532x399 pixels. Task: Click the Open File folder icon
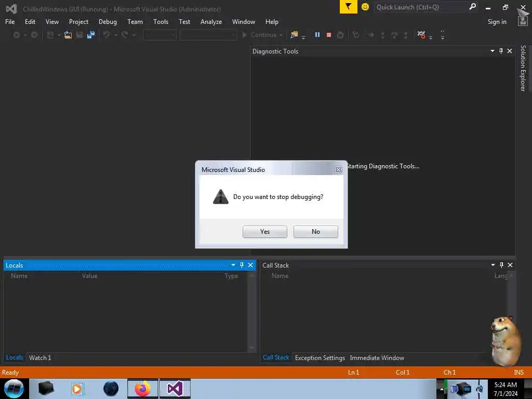(68, 35)
